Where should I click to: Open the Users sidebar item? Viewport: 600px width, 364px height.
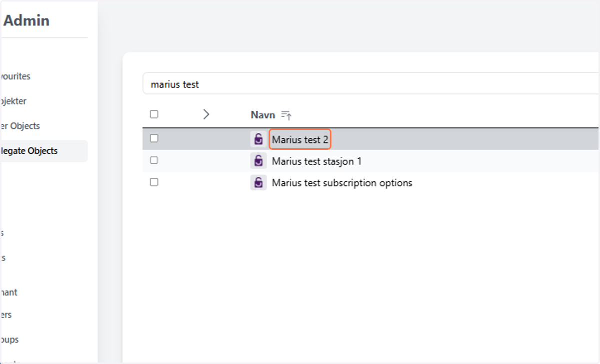tap(6, 315)
